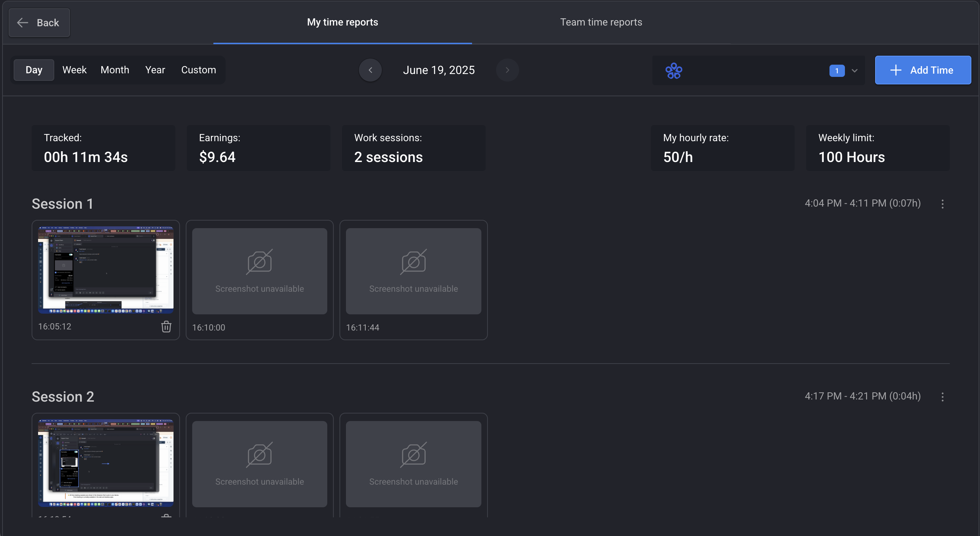Delete the 16:05:12 screenshot with trash icon
This screenshot has width=980, height=536.
tap(166, 327)
